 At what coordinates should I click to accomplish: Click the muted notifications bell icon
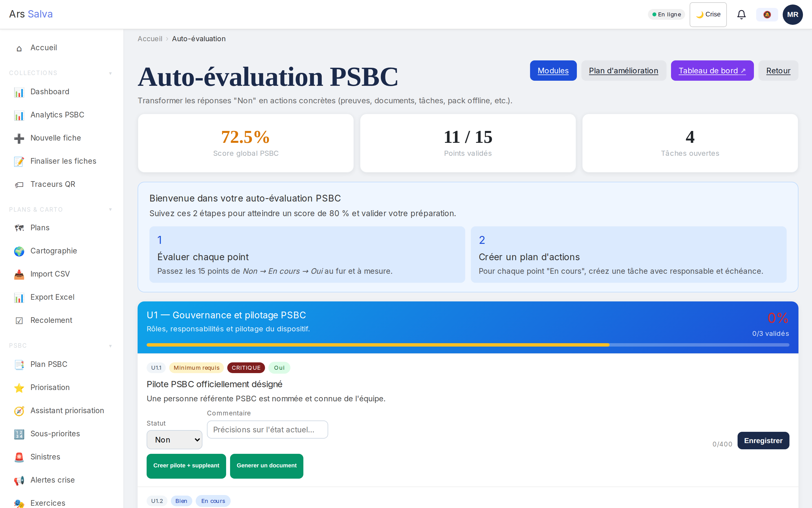coord(767,14)
